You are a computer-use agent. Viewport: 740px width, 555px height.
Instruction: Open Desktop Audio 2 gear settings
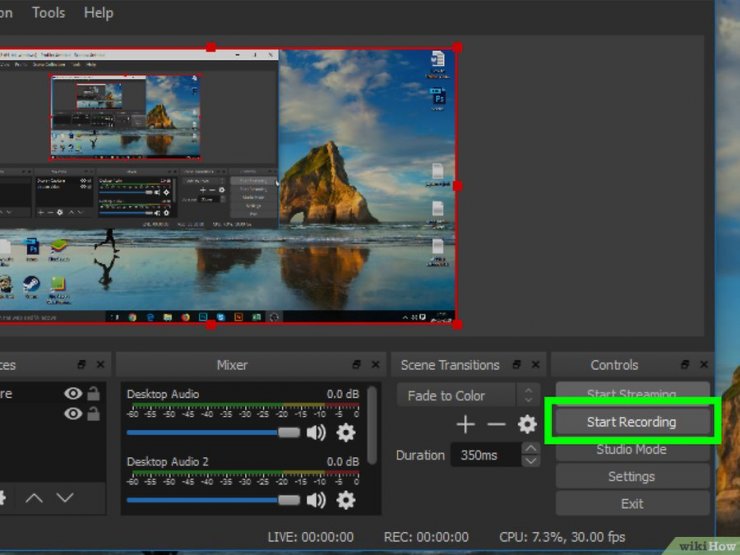click(345, 500)
